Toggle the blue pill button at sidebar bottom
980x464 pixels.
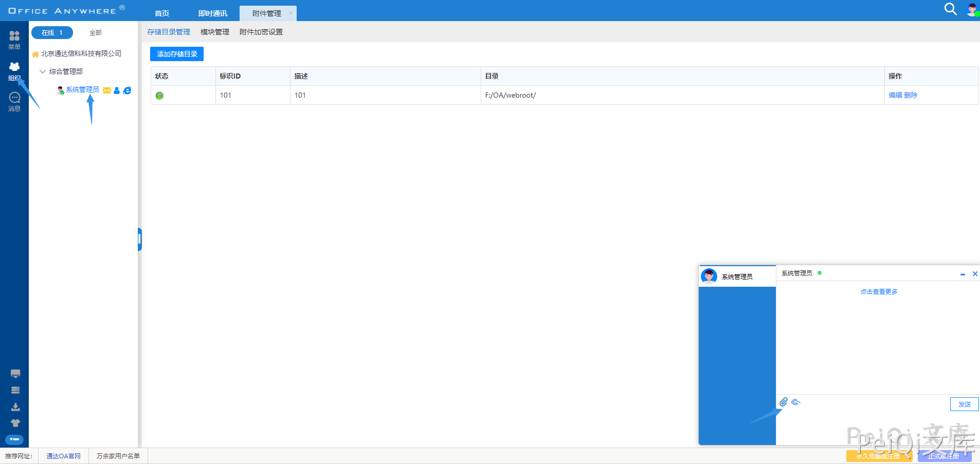14,439
